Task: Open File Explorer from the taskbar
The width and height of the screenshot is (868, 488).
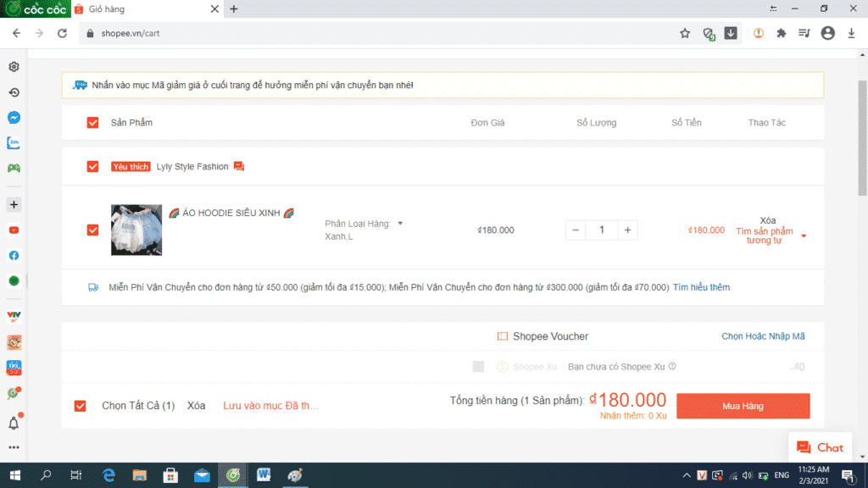Action: (140, 475)
